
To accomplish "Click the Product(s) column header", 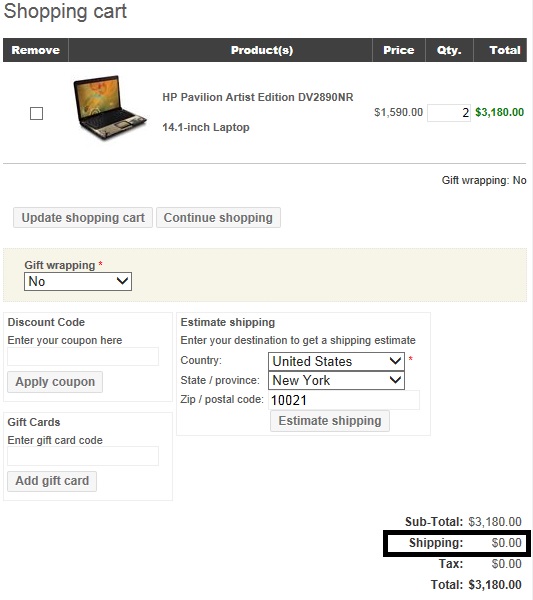I will (x=262, y=50).
